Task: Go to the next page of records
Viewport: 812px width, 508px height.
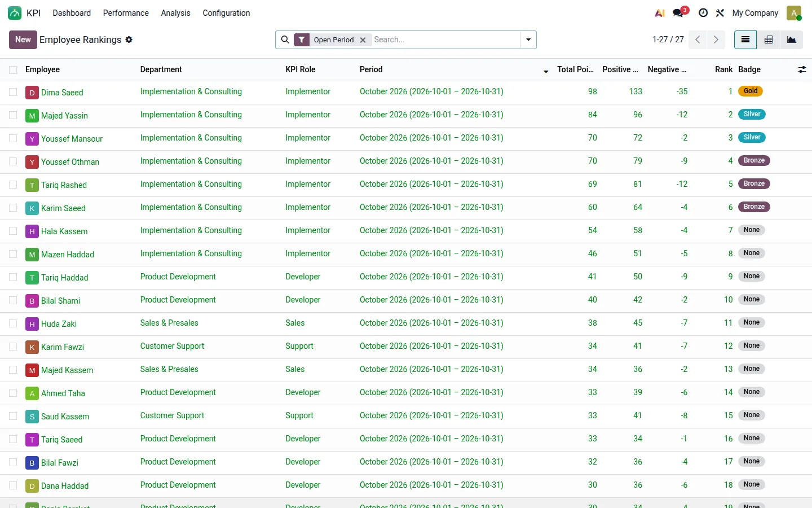Action: click(x=716, y=40)
